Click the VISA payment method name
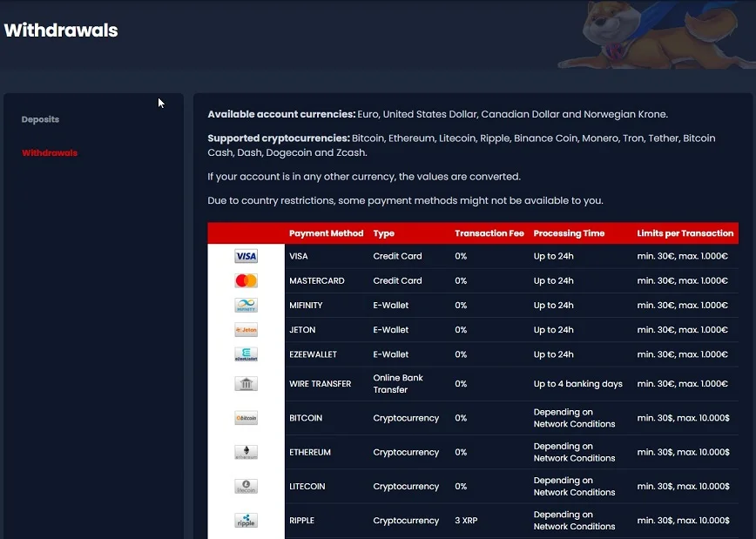756x539 pixels. coord(299,256)
